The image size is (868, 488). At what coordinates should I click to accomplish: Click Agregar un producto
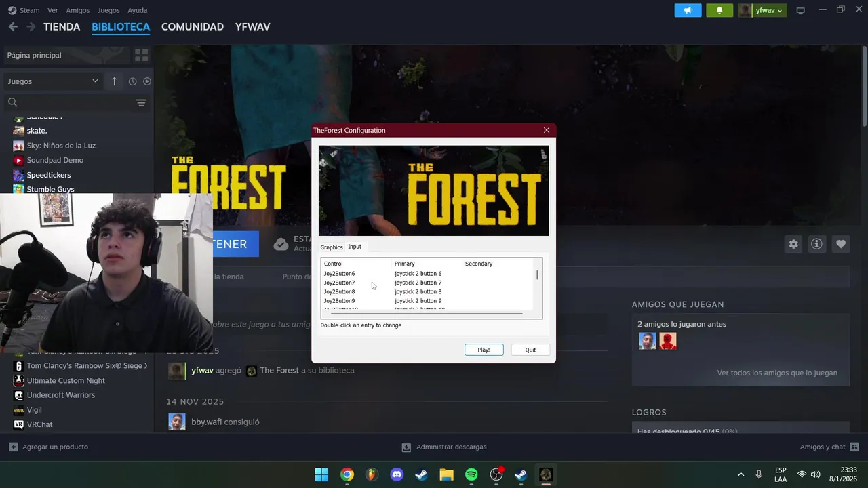point(49,447)
